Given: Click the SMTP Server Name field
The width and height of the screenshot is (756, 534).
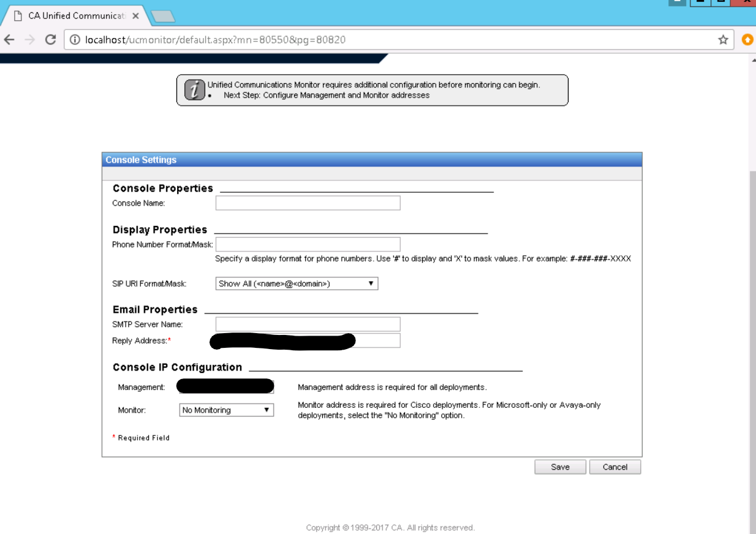Looking at the screenshot, I should tap(308, 324).
